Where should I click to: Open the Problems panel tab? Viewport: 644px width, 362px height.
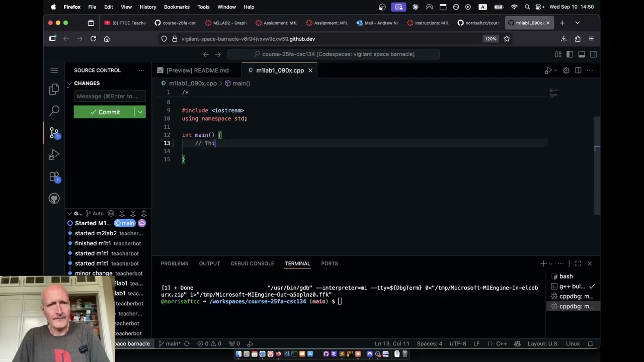point(175,263)
